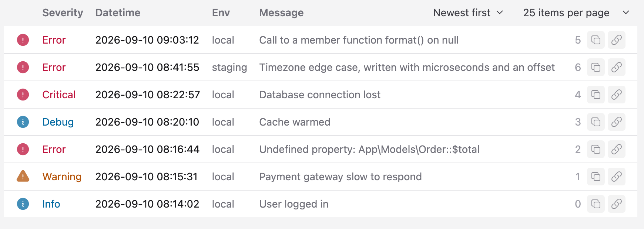Viewport: 644px width, 229px height.
Task: Click the Warning triangle icon
Action: (23, 176)
